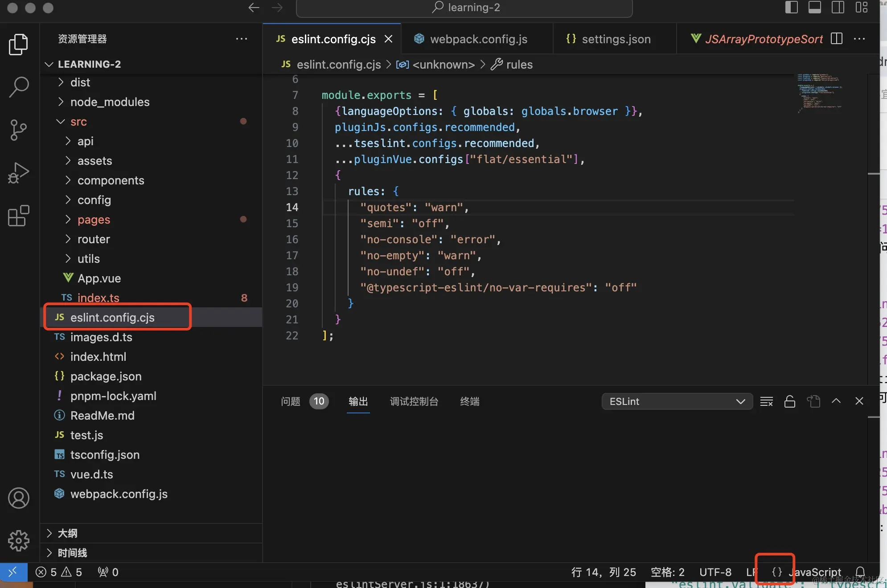This screenshot has height=588, width=887.
Task: Toggle bottom panel layout button
Action: (x=814, y=8)
